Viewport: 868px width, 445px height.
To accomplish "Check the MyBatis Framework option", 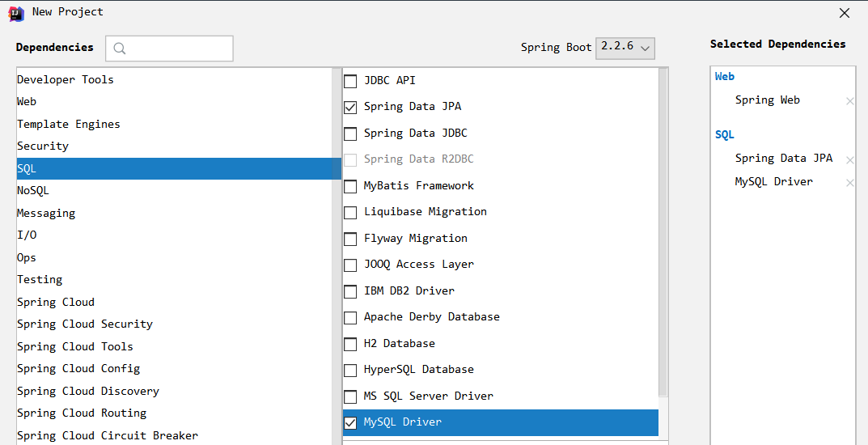I will click(350, 186).
